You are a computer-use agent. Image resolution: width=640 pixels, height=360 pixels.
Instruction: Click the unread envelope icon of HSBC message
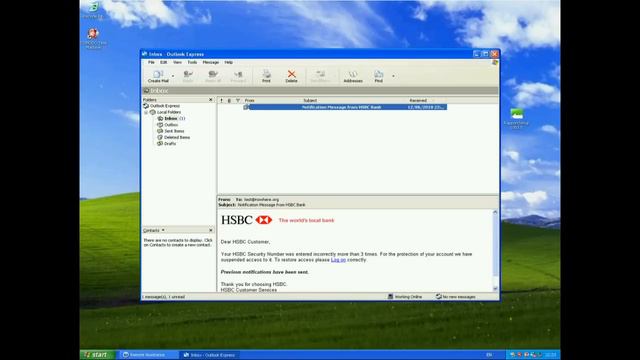click(246, 107)
